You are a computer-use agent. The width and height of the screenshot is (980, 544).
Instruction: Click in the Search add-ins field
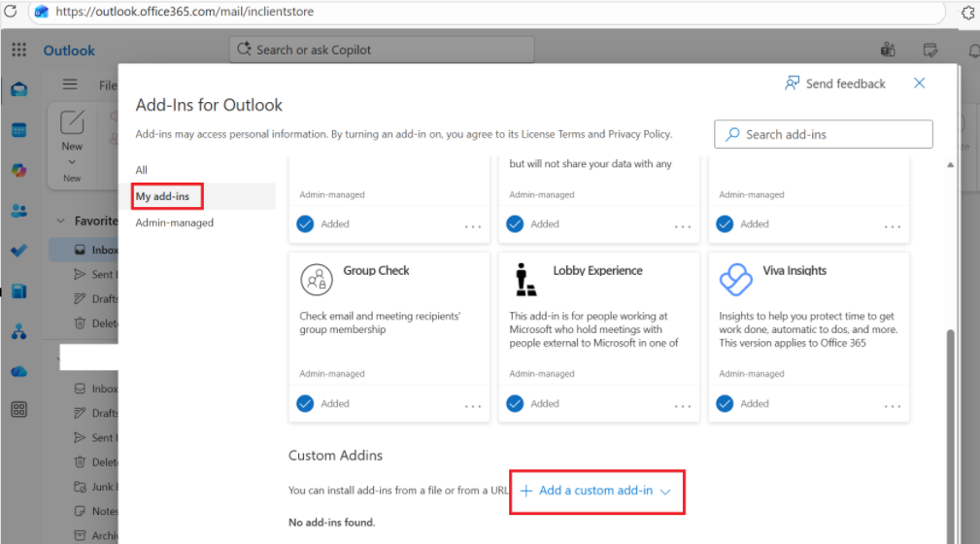pos(823,134)
